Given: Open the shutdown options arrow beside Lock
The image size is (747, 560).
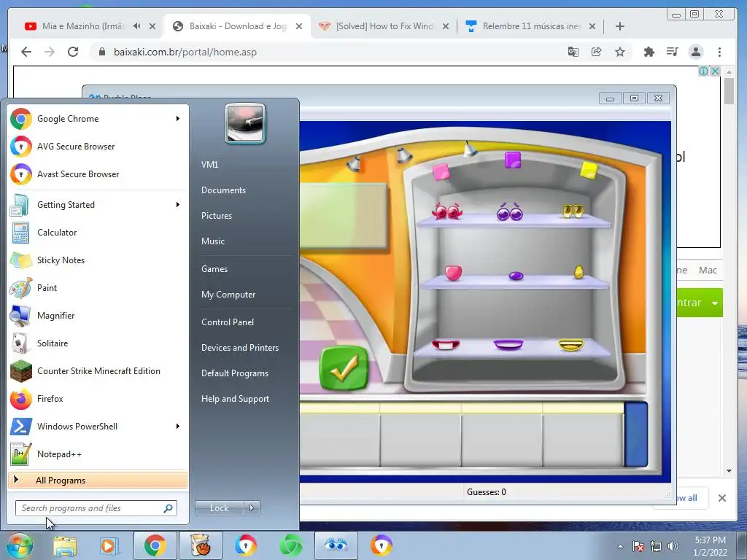Looking at the screenshot, I should 252,508.
